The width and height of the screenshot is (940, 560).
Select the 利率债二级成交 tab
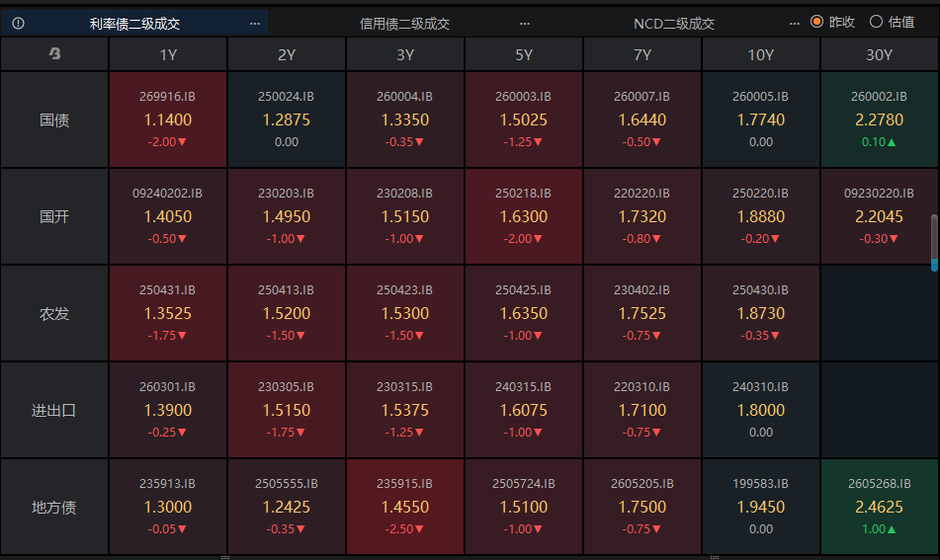pos(134,23)
